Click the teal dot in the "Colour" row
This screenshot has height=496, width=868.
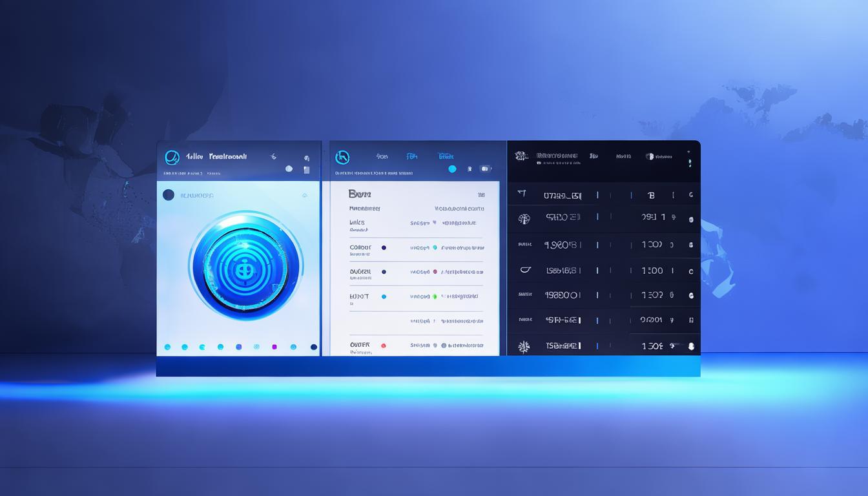[435, 247]
